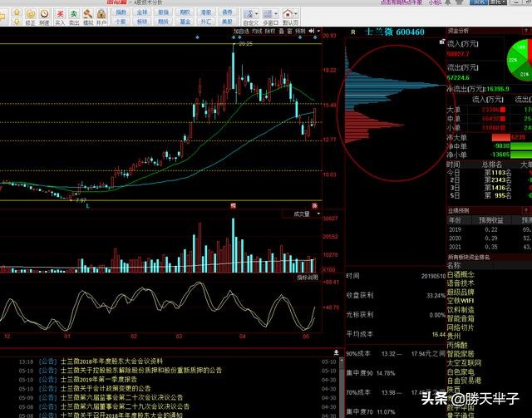Click the blue L marker below the chart
This screenshot has height=418, width=532.
tap(88, 205)
